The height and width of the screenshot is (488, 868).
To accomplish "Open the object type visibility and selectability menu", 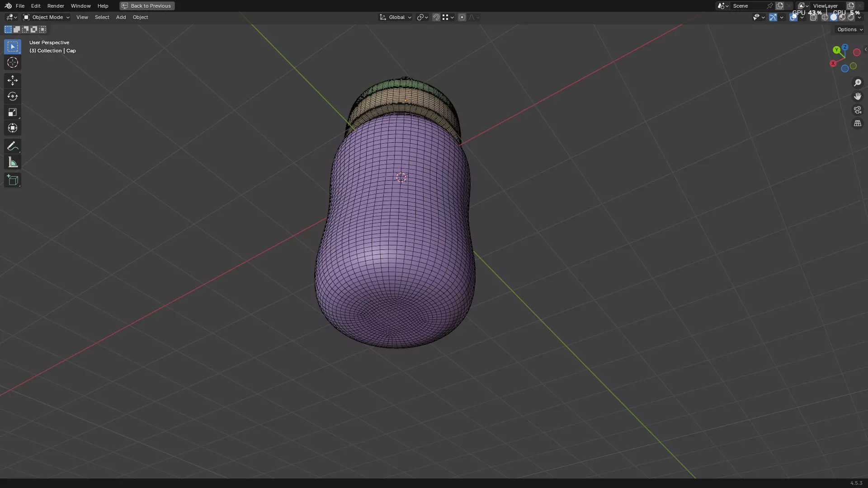I will click(x=759, y=17).
